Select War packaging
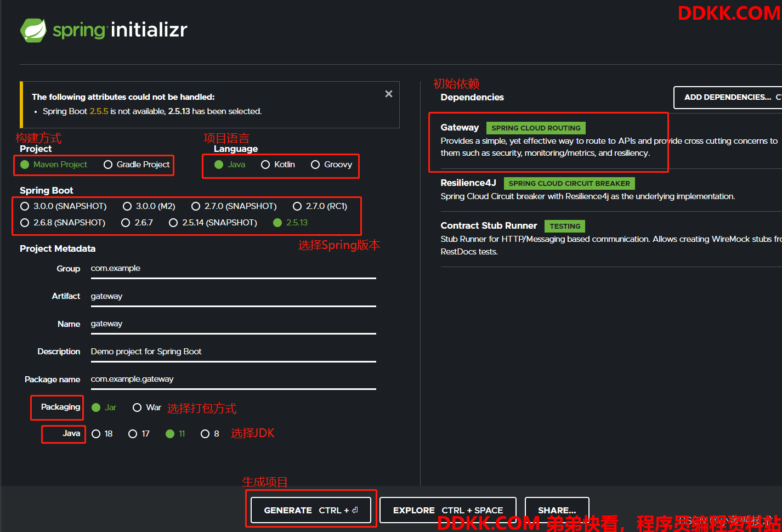 (147, 408)
